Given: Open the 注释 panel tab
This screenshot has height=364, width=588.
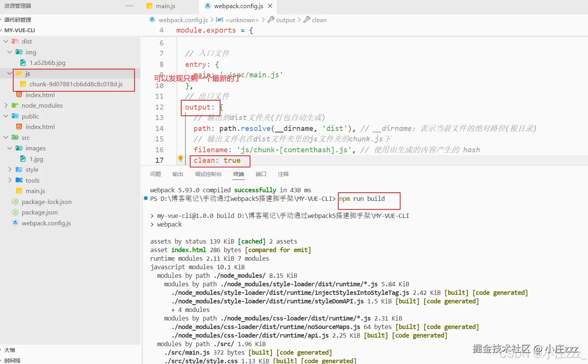Looking at the screenshot, I should (283, 174).
